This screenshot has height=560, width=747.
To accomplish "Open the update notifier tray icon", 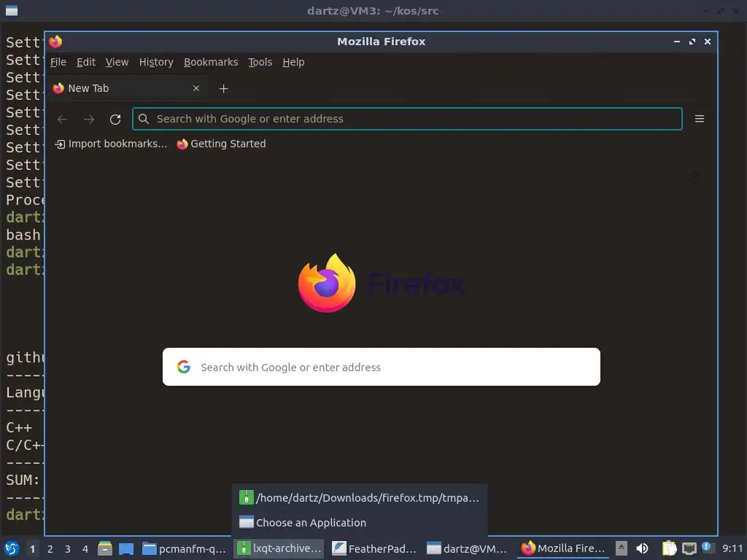I will pyautogui.click(x=708, y=548).
